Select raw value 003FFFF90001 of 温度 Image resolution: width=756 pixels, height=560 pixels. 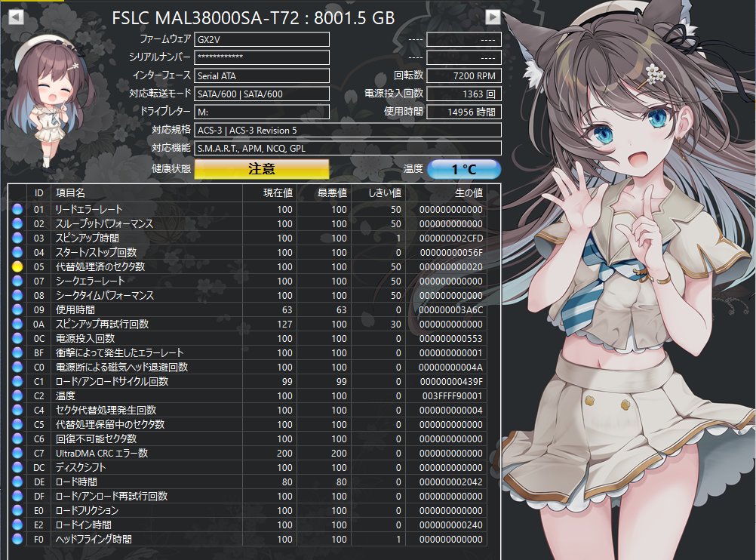[x=452, y=396]
